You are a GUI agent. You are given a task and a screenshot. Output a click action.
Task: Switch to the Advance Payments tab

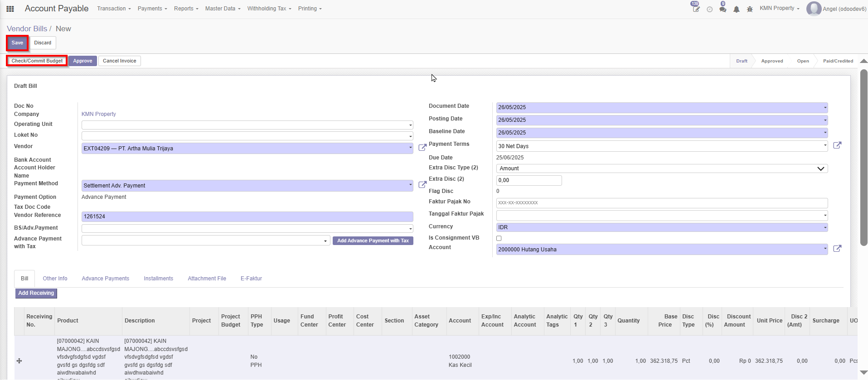pos(106,279)
